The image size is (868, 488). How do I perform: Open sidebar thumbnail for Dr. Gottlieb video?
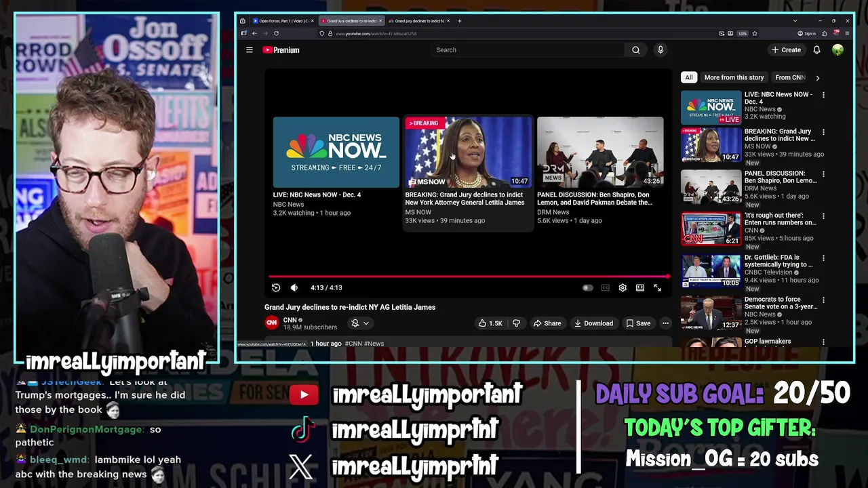click(x=711, y=271)
